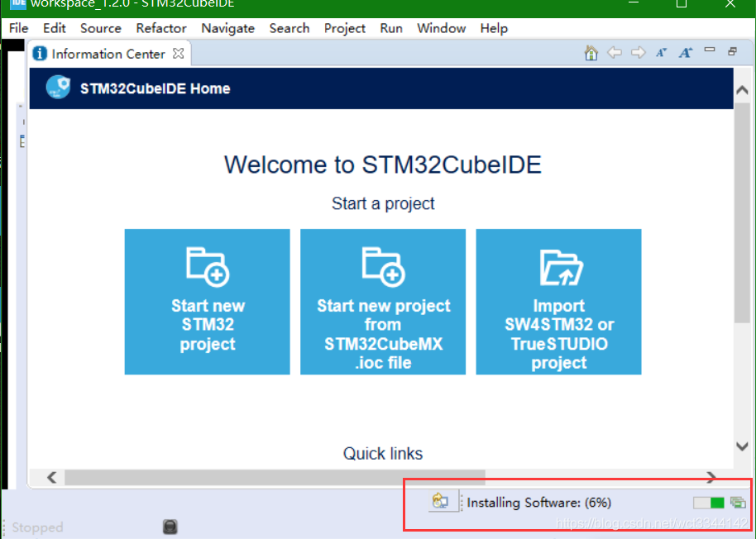
Task: Click the Stopped status text
Action: (37, 527)
